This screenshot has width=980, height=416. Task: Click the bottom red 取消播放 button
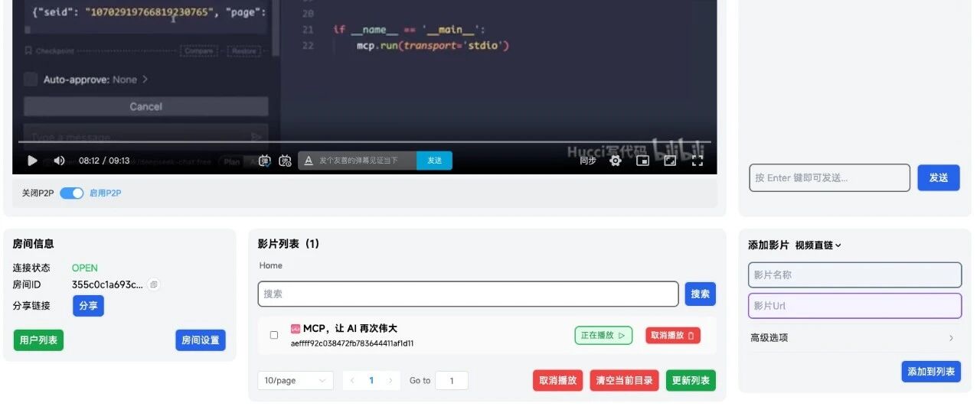coord(558,381)
